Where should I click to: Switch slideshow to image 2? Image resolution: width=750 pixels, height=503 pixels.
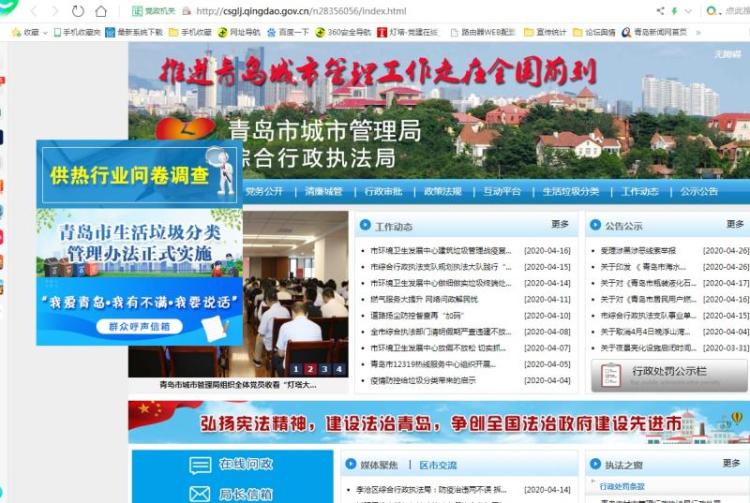pyautogui.click(x=310, y=369)
